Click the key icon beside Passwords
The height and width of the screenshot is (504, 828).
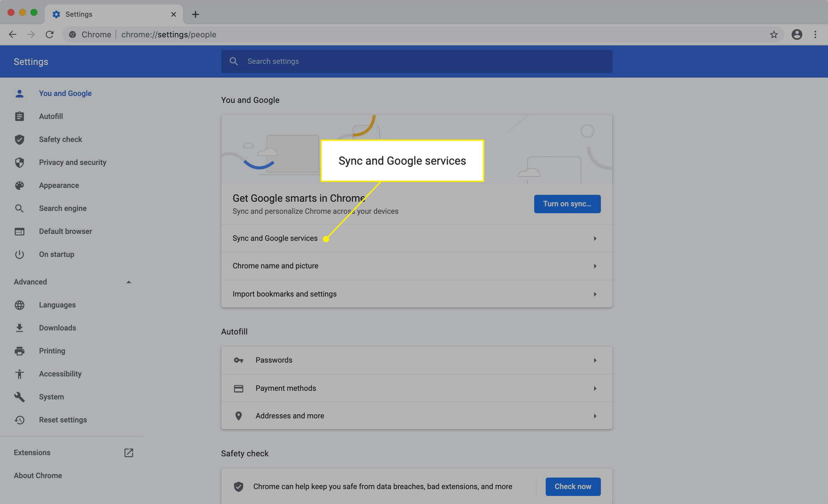[238, 360]
